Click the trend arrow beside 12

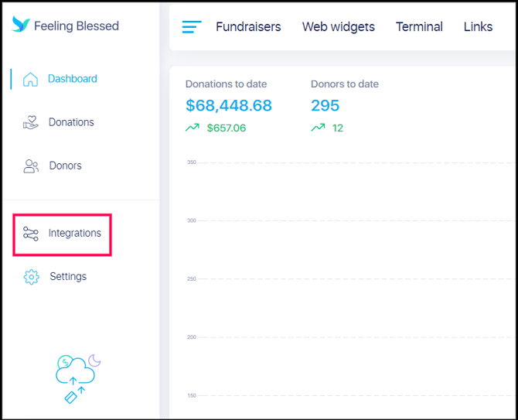(318, 128)
